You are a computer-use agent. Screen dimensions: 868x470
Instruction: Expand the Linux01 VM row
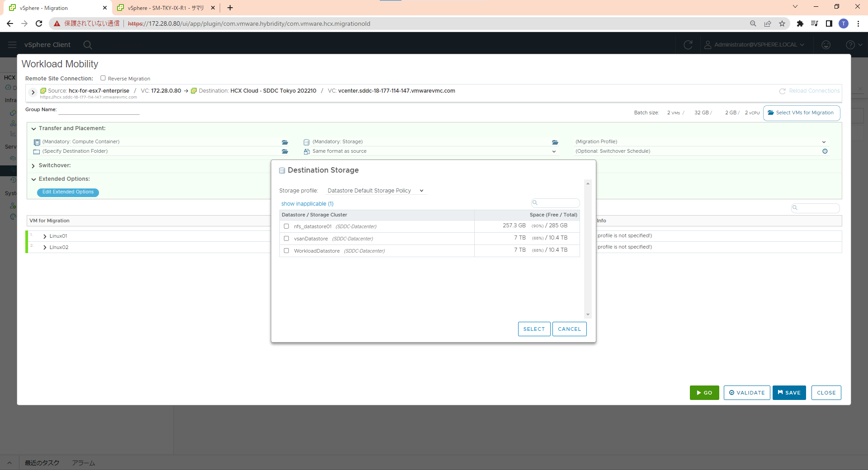45,236
